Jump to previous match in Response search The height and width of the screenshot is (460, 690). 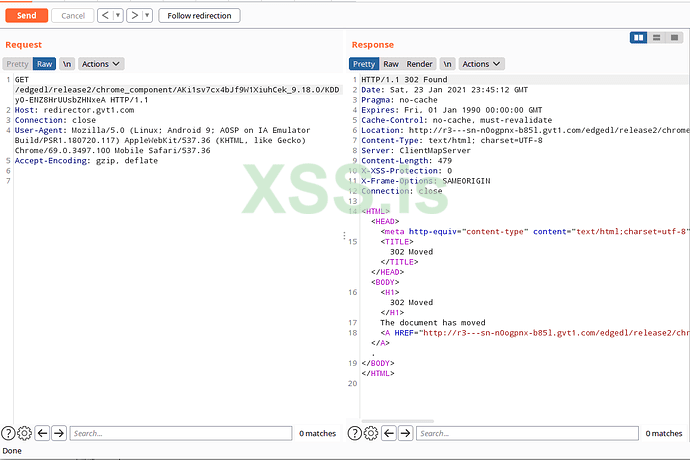point(389,433)
